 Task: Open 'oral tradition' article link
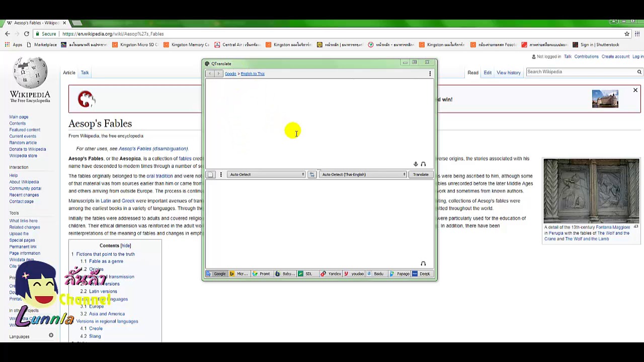pyautogui.click(x=159, y=176)
